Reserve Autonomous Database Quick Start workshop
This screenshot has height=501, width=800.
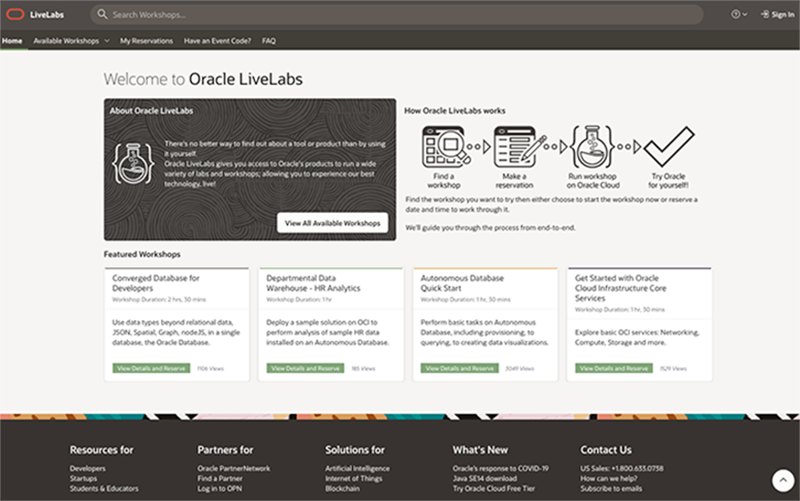[x=459, y=368]
